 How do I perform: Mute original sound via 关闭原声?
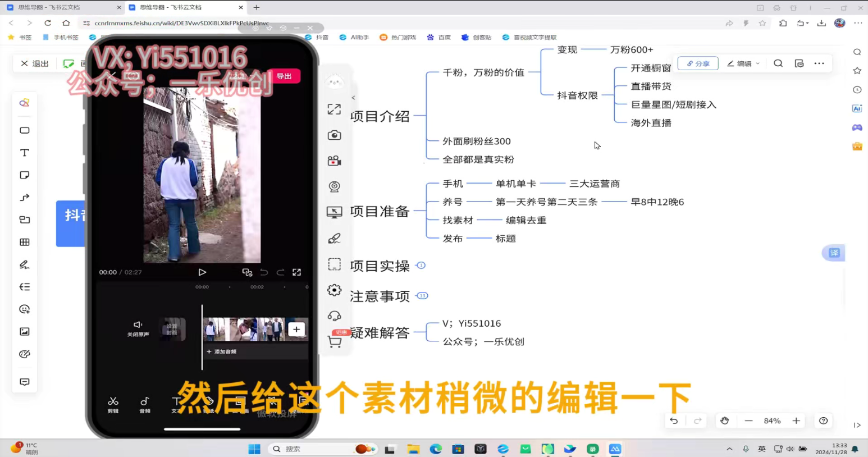click(x=138, y=329)
